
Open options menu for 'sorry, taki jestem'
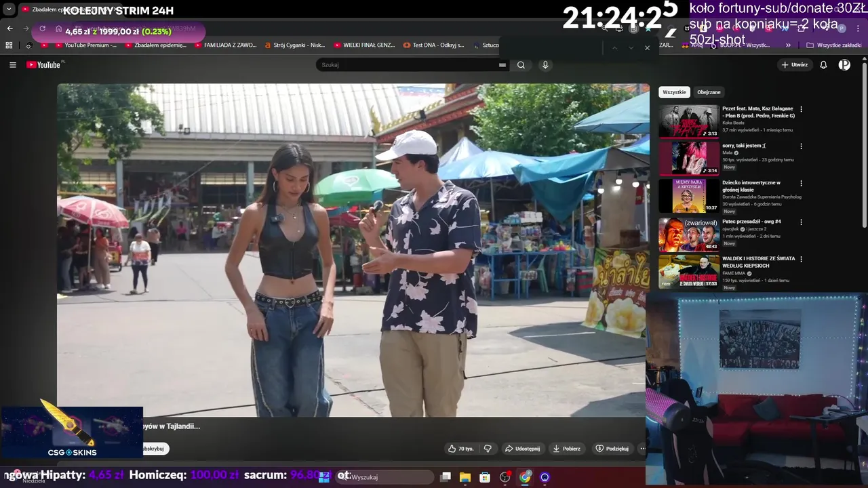pos(801,146)
